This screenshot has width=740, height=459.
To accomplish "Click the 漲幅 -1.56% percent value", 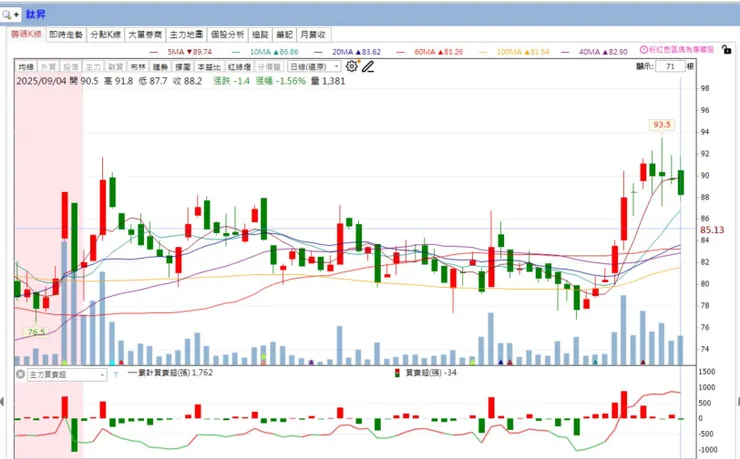I will click(x=281, y=81).
